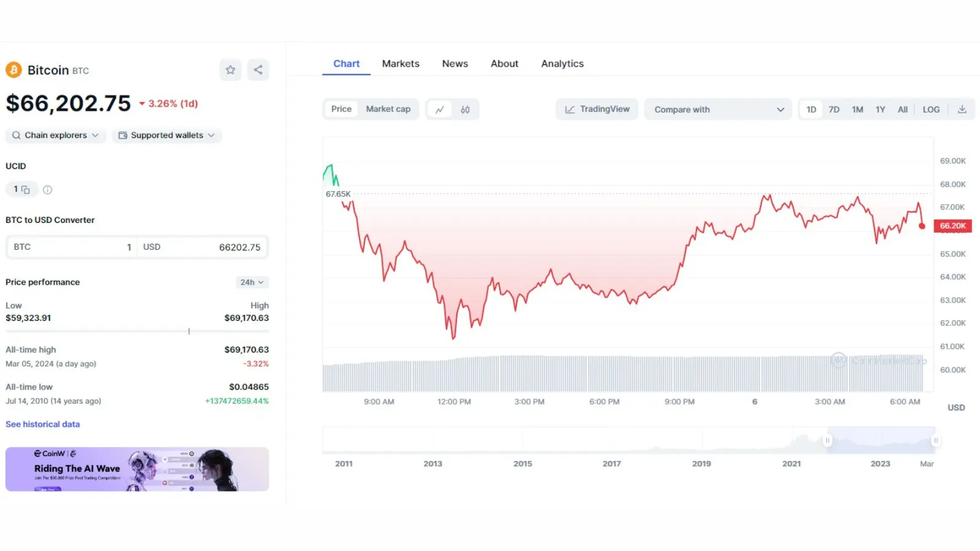Open the Analytics tab

[562, 64]
